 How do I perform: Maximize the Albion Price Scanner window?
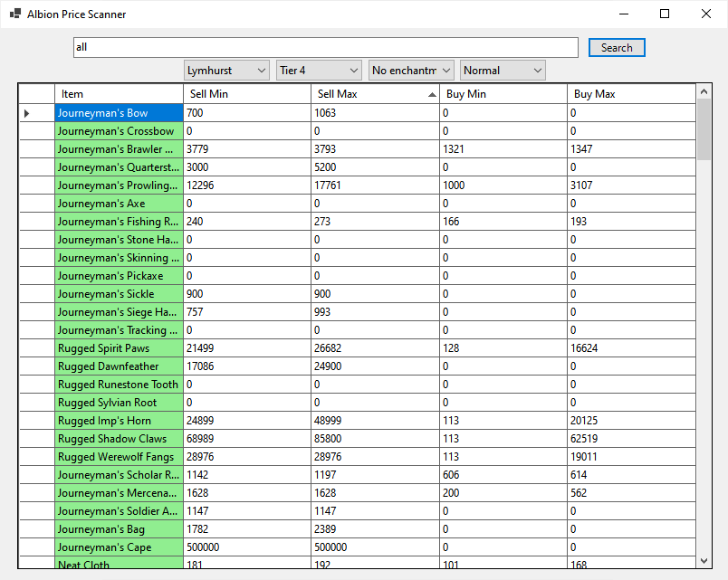tap(665, 14)
